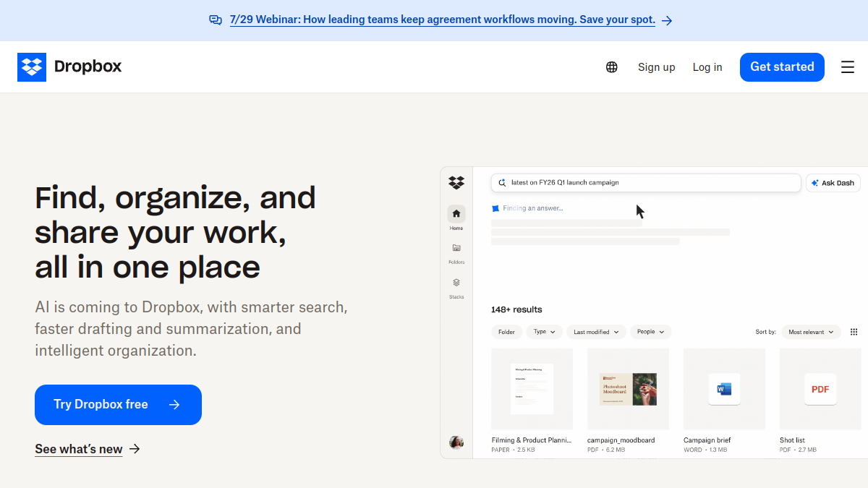Select the Stacks icon in preview sidebar

pos(456,283)
